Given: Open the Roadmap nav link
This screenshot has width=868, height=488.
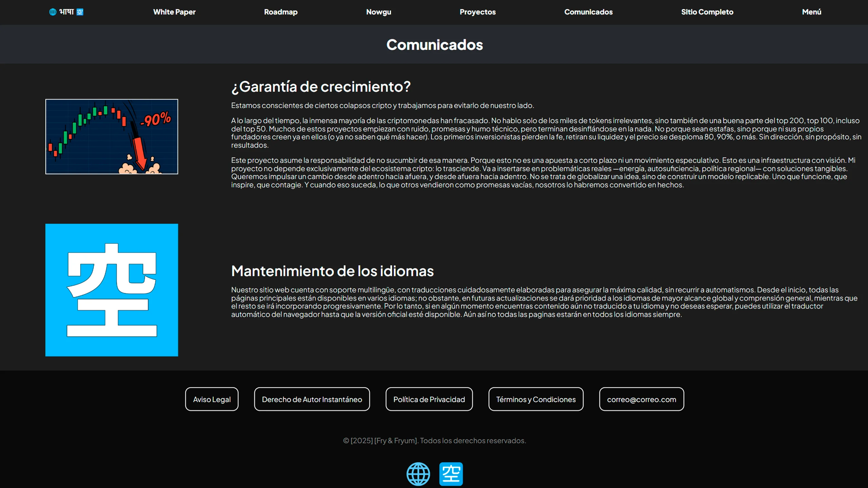Looking at the screenshot, I should pos(281,12).
